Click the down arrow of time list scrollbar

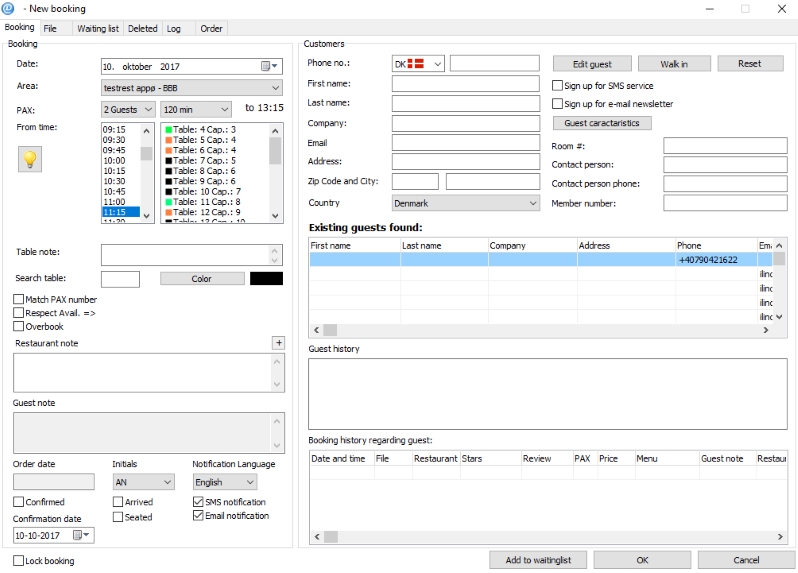tap(147, 216)
